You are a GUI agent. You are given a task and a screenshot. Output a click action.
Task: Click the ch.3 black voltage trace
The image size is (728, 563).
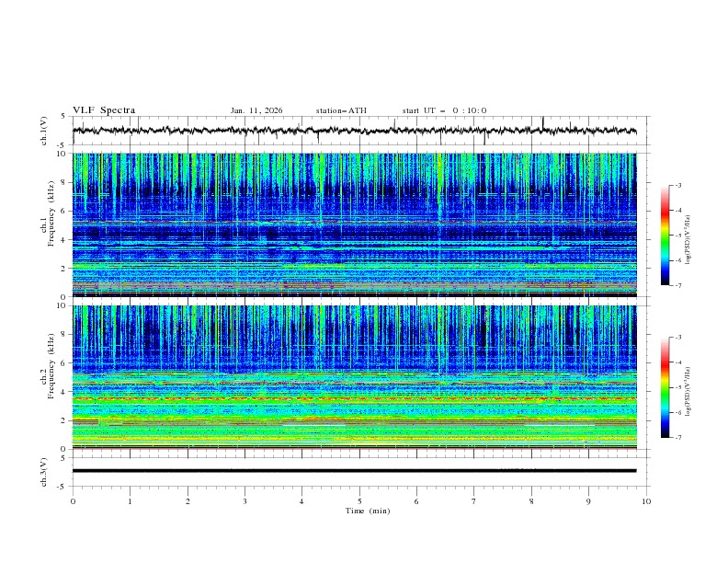pos(355,471)
